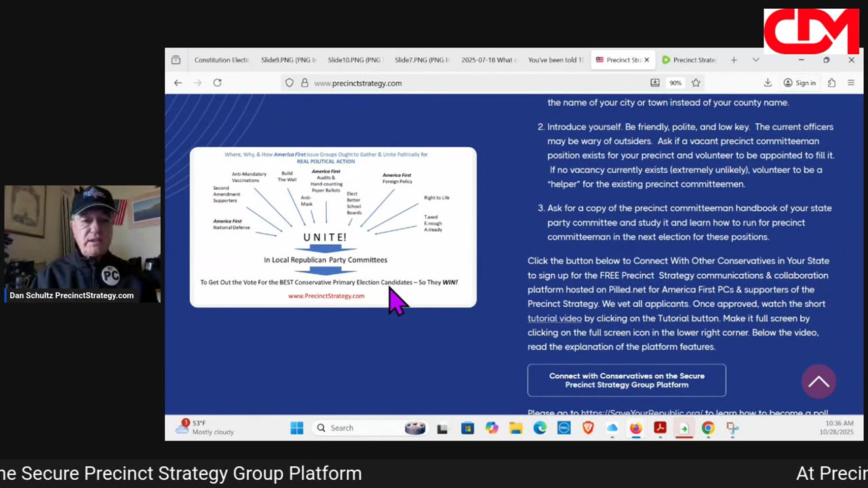Image resolution: width=868 pixels, height=488 pixels.
Task: Reset the 90% zoom indicator
Action: point(675,83)
